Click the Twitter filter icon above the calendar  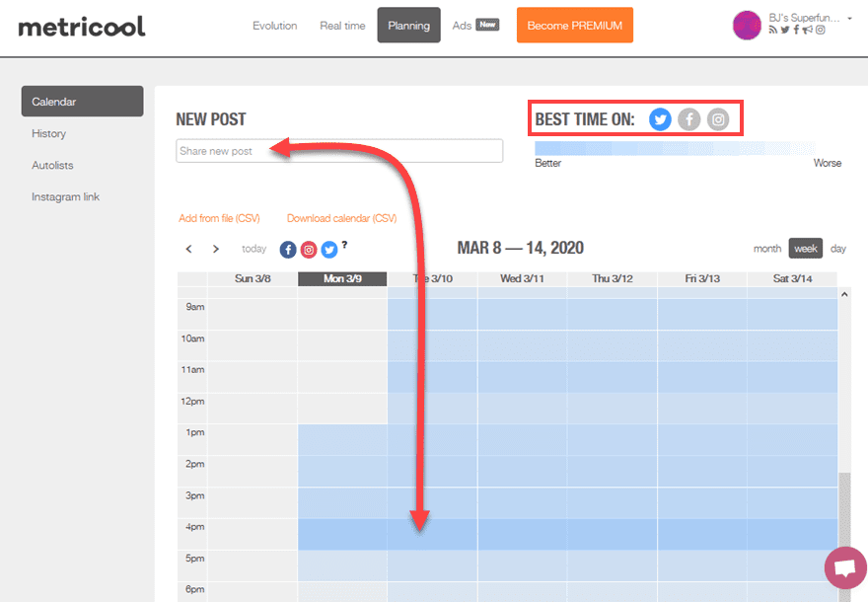[328, 249]
